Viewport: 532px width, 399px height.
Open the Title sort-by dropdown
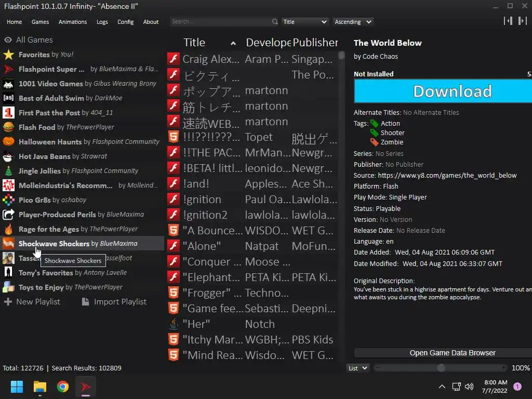point(304,22)
